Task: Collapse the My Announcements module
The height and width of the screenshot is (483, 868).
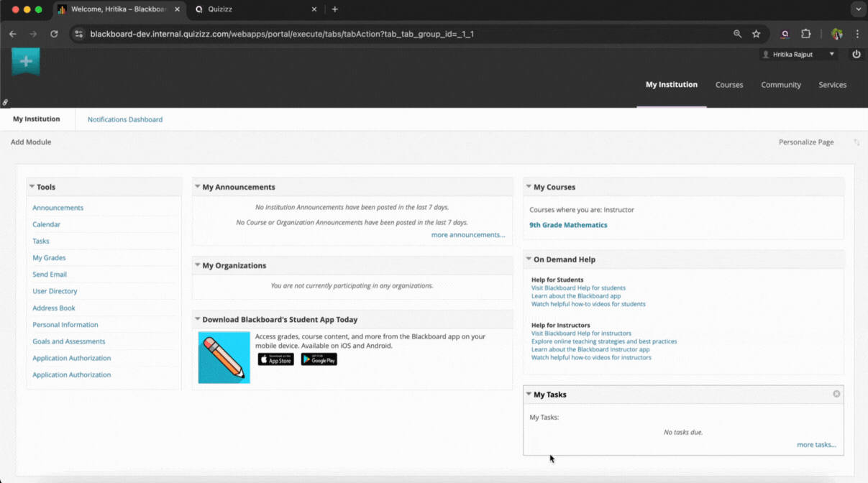Action: coord(197,187)
